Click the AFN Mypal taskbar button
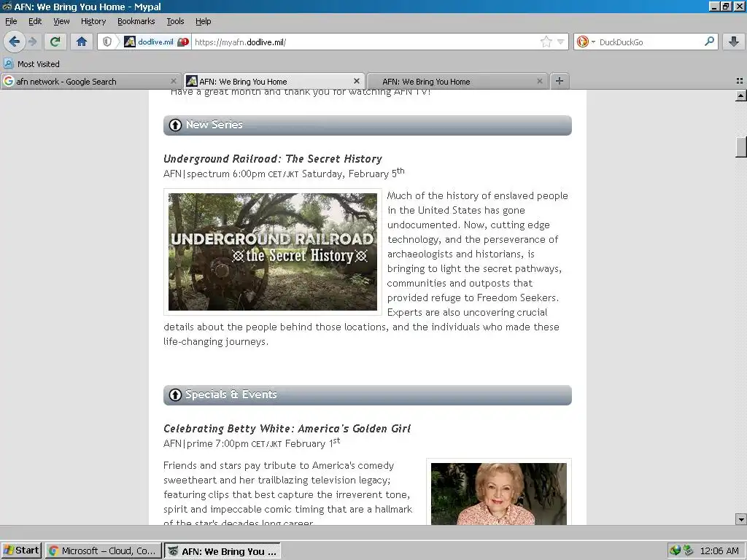 pyautogui.click(x=222, y=551)
